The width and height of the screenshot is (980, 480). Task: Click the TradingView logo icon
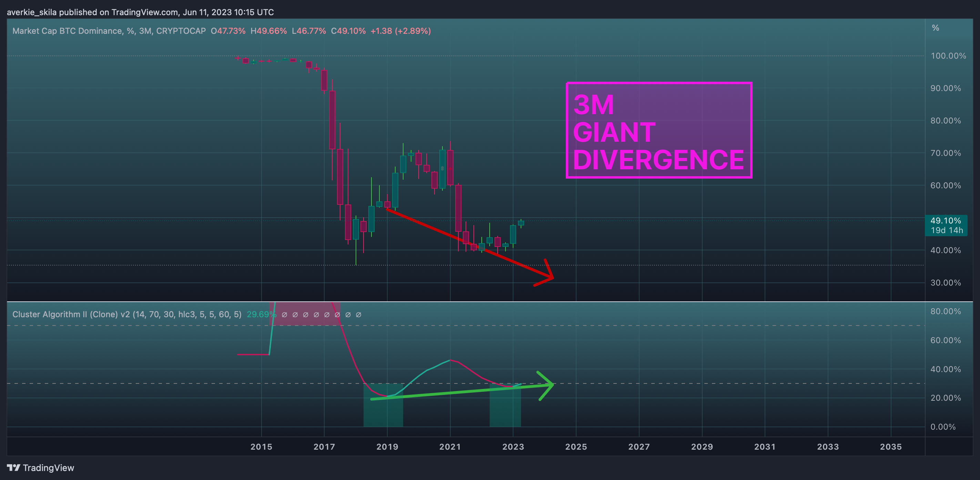13,468
